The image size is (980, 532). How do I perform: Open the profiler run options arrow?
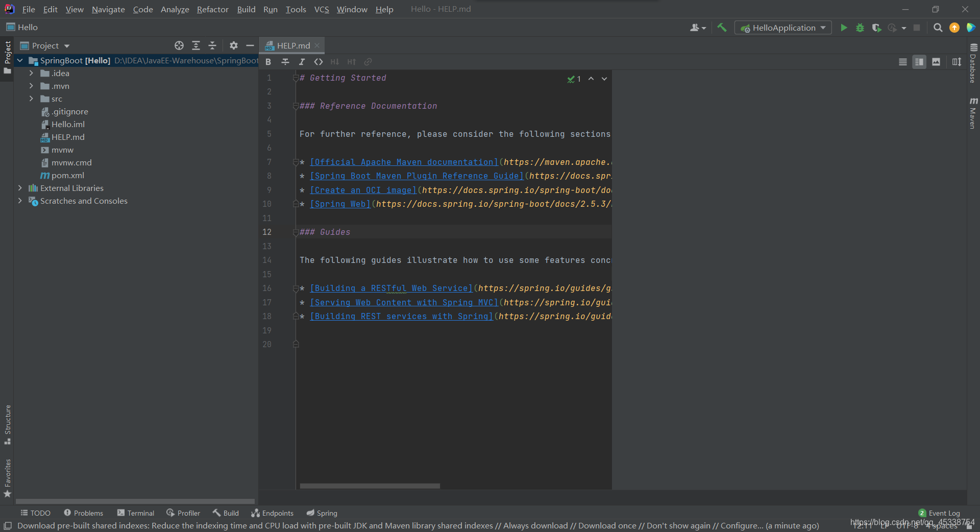(904, 28)
